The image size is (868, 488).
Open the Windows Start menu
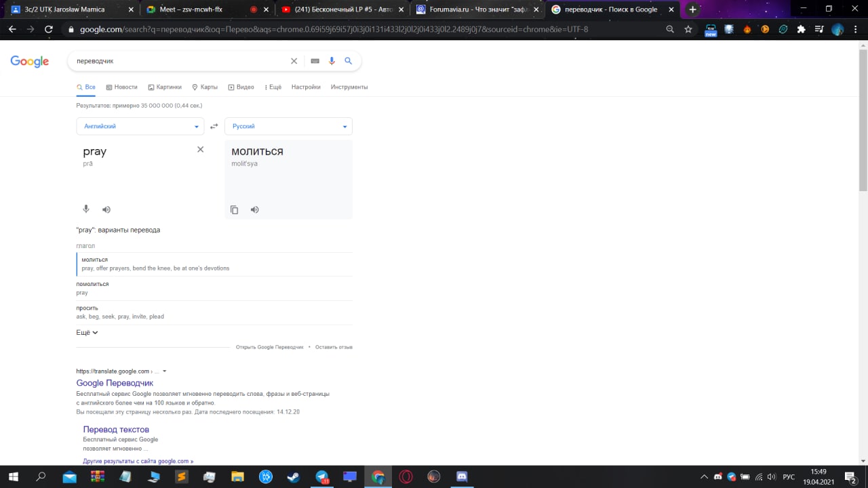(x=13, y=476)
